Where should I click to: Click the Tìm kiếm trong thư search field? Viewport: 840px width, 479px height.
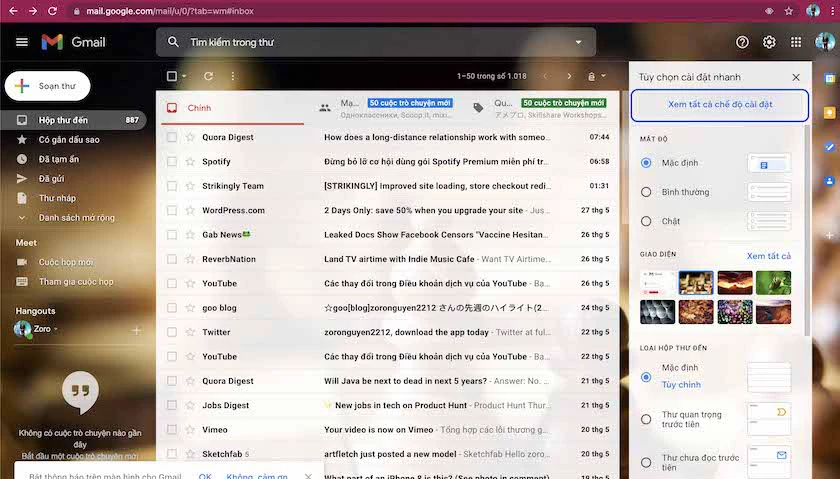pos(376,42)
